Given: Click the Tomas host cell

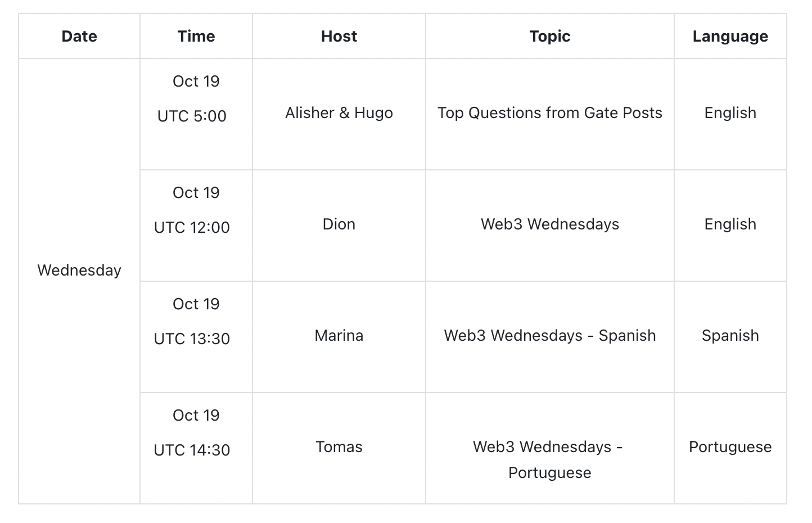Looking at the screenshot, I should 339,447.
